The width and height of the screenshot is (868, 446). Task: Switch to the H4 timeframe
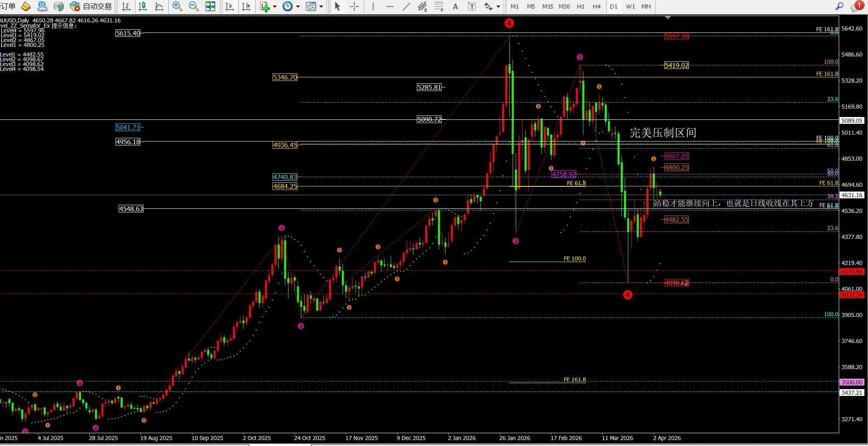pos(597,6)
